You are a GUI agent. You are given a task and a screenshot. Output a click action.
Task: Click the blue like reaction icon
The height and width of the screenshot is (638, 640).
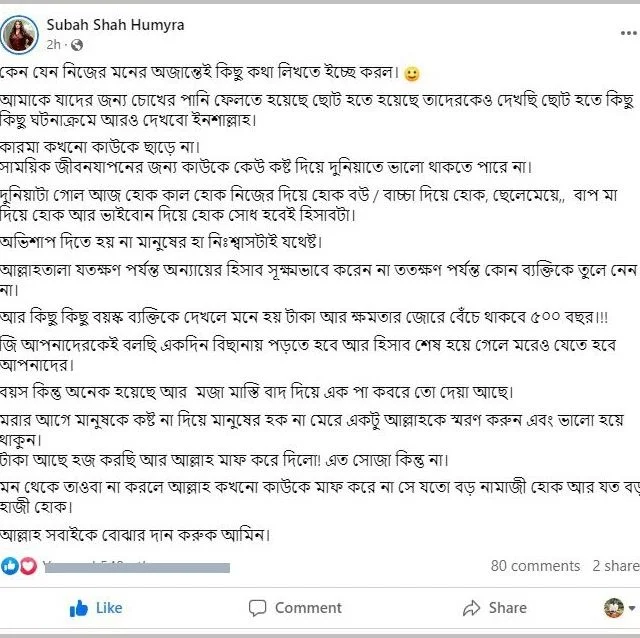(10, 566)
